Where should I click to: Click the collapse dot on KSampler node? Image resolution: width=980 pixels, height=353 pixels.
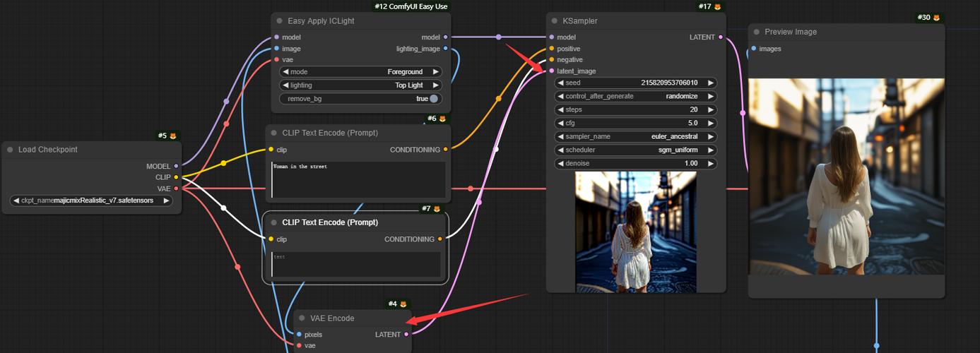point(555,21)
